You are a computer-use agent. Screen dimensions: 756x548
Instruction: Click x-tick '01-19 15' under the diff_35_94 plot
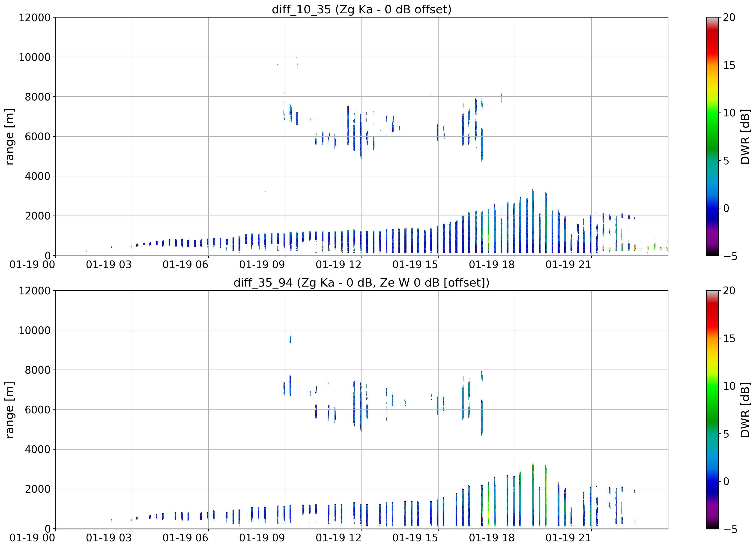(x=415, y=538)
